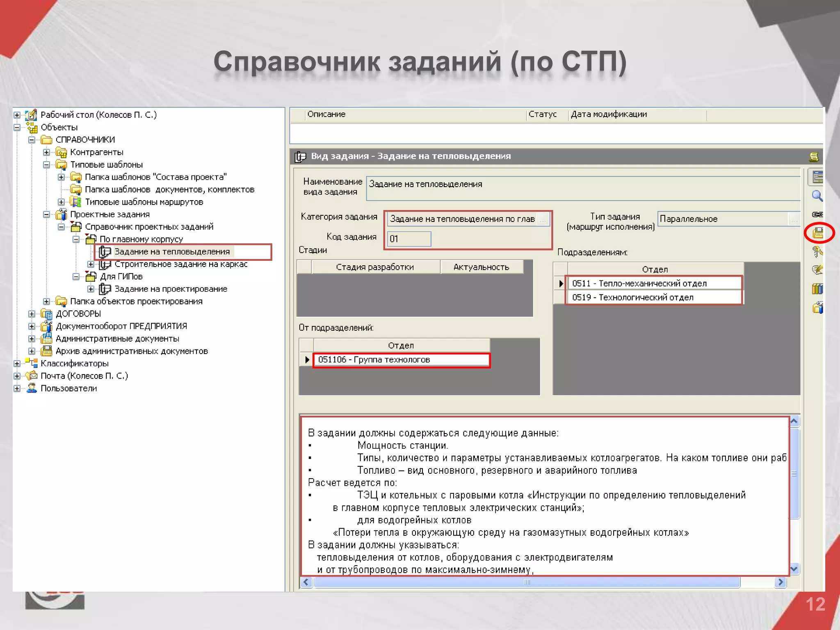Image resolution: width=840 pixels, height=630 pixels.
Task: Expand the Контрагенты tree node
Action: point(46,153)
